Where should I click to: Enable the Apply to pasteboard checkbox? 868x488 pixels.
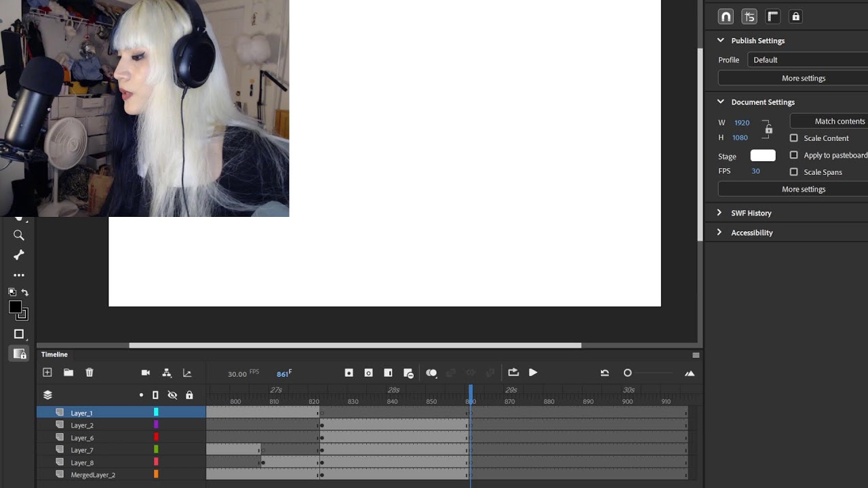tap(793, 155)
